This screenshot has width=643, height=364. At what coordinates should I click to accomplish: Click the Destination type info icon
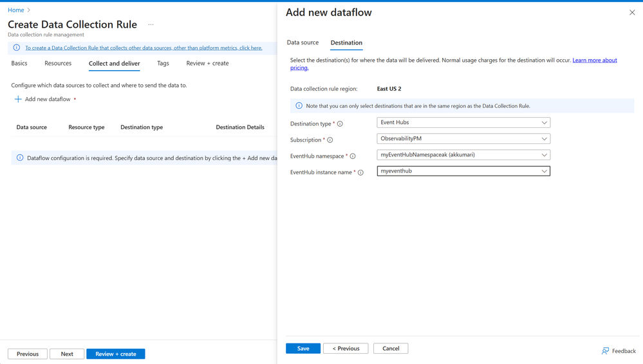click(340, 124)
